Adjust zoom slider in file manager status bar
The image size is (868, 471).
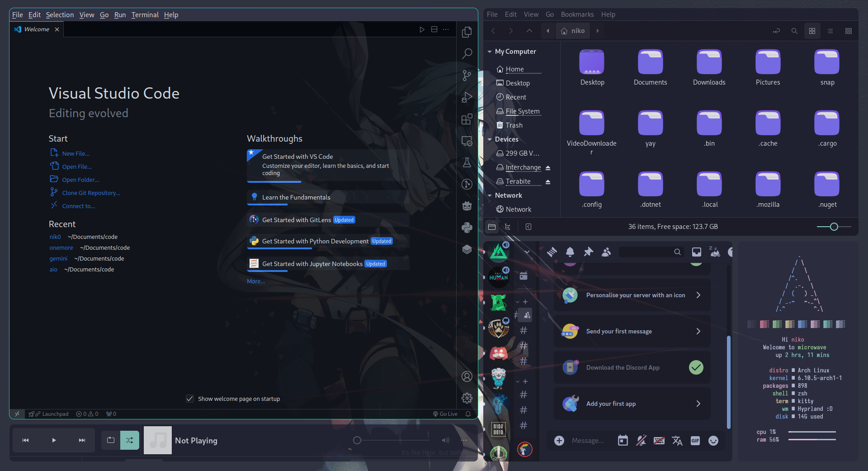(834, 227)
